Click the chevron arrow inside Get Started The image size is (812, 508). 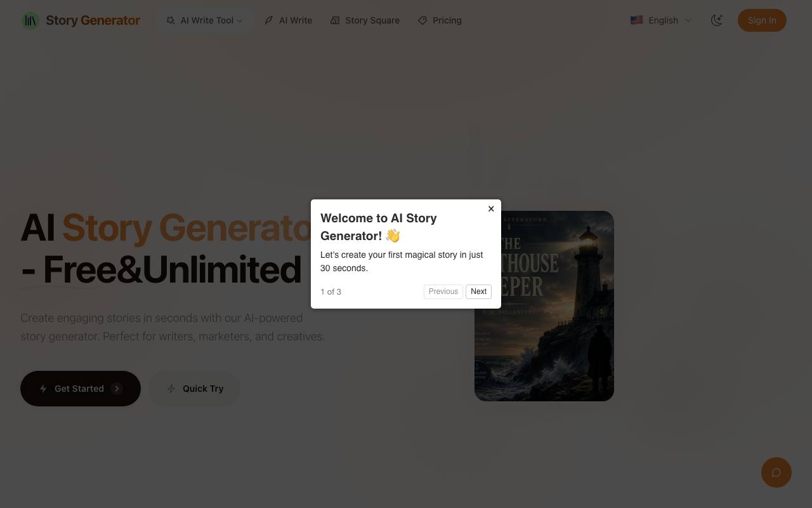117,389
